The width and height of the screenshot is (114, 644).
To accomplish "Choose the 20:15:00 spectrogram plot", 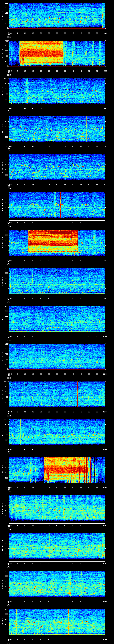I will (x=57, y=546).
